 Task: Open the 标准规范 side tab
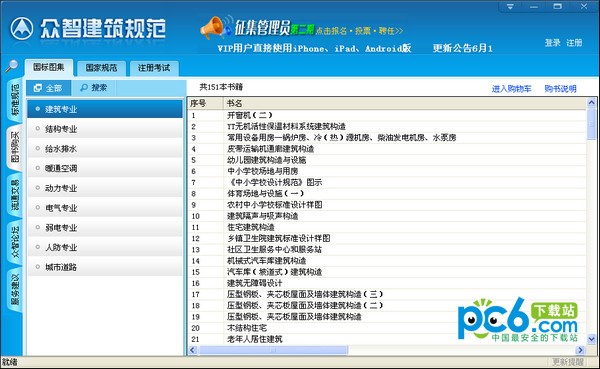(15, 100)
